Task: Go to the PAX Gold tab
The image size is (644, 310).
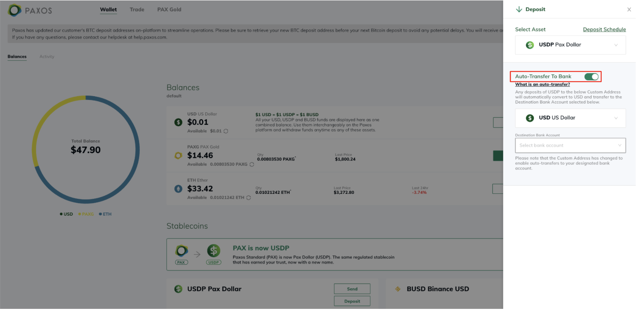Action: tap(169, 9)
